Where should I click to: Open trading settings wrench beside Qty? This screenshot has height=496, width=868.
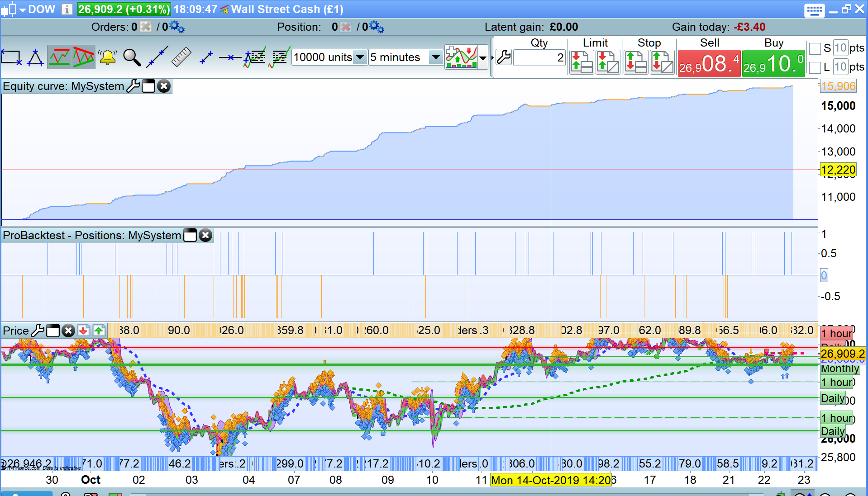point(503,57)
